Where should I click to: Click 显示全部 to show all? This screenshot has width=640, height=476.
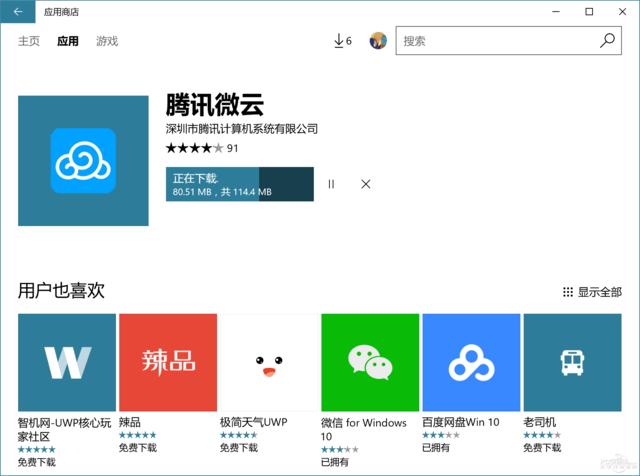pos(592,292)
